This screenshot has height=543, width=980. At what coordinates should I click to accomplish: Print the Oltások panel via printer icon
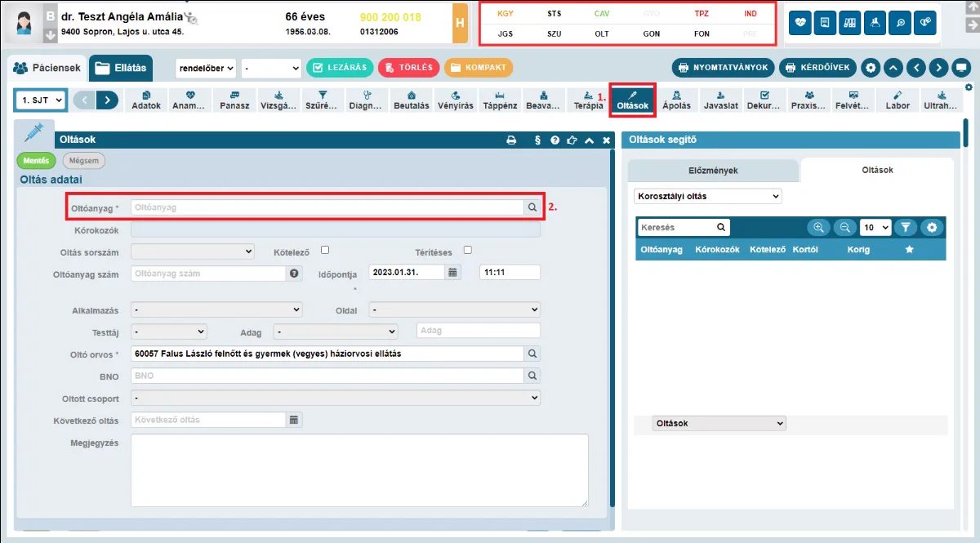(511, 140)
